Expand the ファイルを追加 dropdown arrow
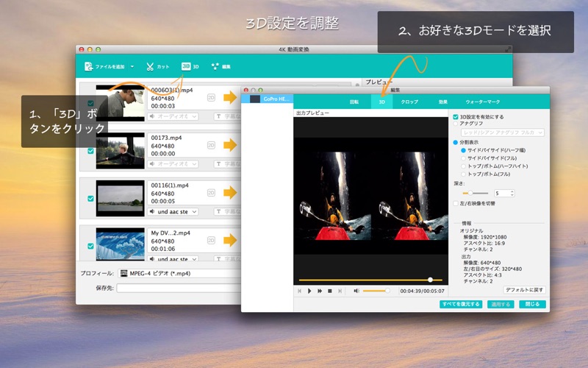Screen dimensions: 588x368 (x=132, y=67)
